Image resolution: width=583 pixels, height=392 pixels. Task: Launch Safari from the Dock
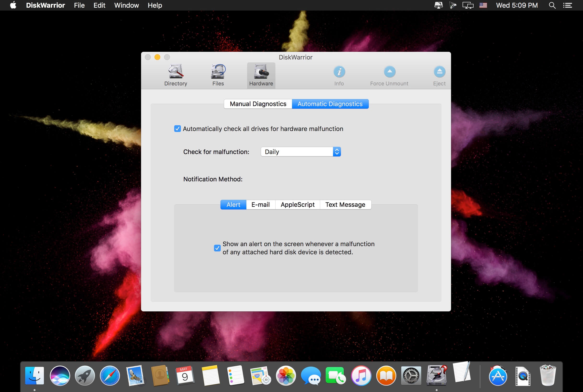click(x=109, y=375)
